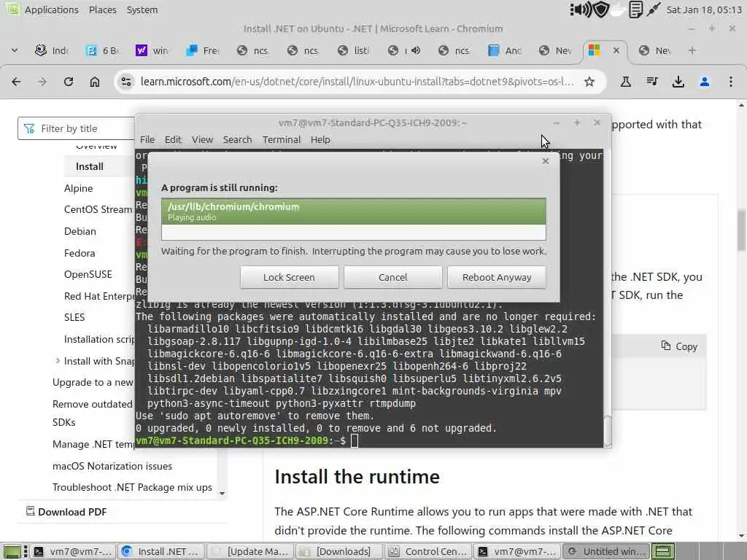The image size is (747, 560).
Task: Click the volume icon in system tray
Action: (580, 9)
